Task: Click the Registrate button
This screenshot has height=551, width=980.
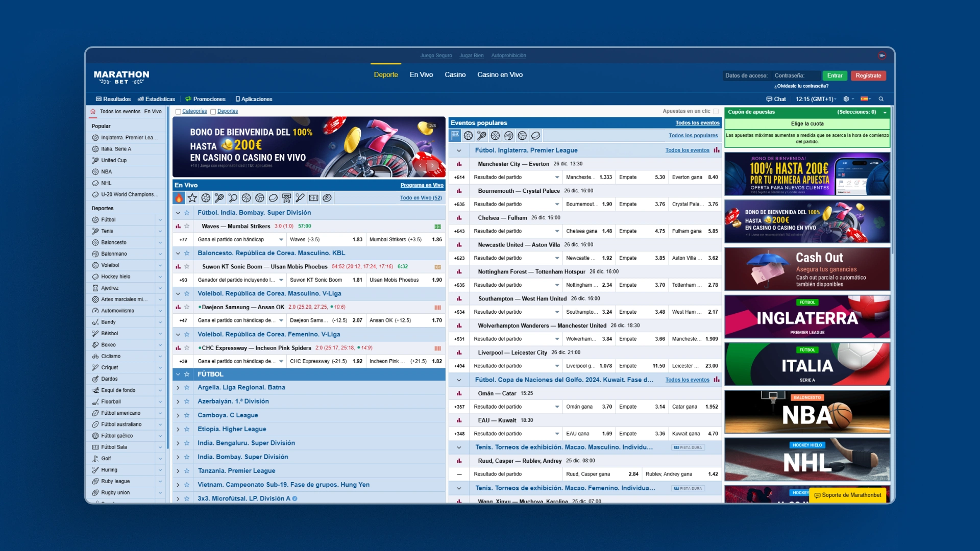Action: tap(868, 76)
